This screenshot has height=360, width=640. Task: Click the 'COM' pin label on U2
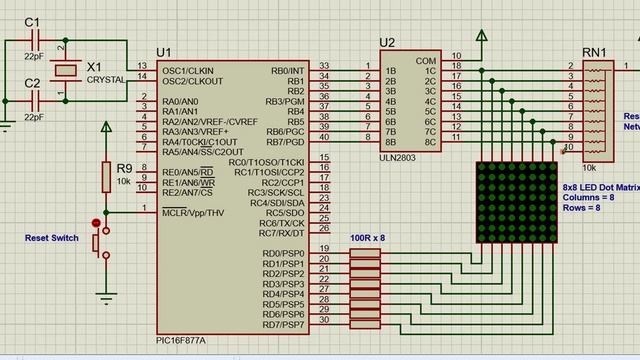coord(426,61)
